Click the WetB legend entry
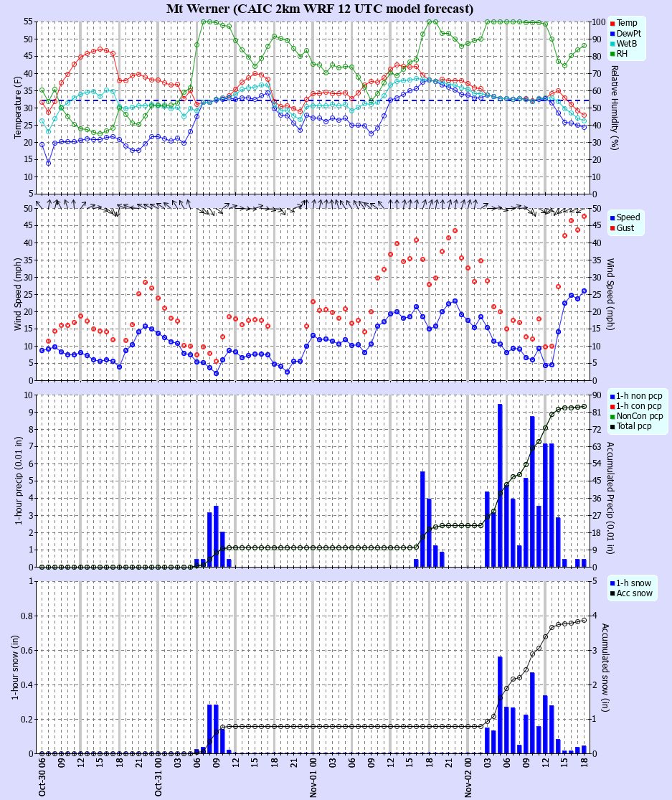This screenshot has width=672, height=800. (623, 43)
